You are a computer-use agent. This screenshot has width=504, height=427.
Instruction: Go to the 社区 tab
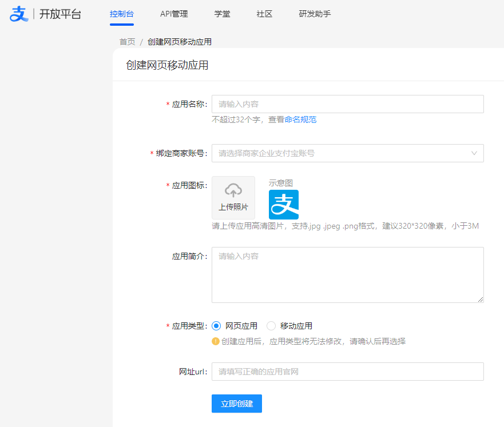[x=264, y=14]
